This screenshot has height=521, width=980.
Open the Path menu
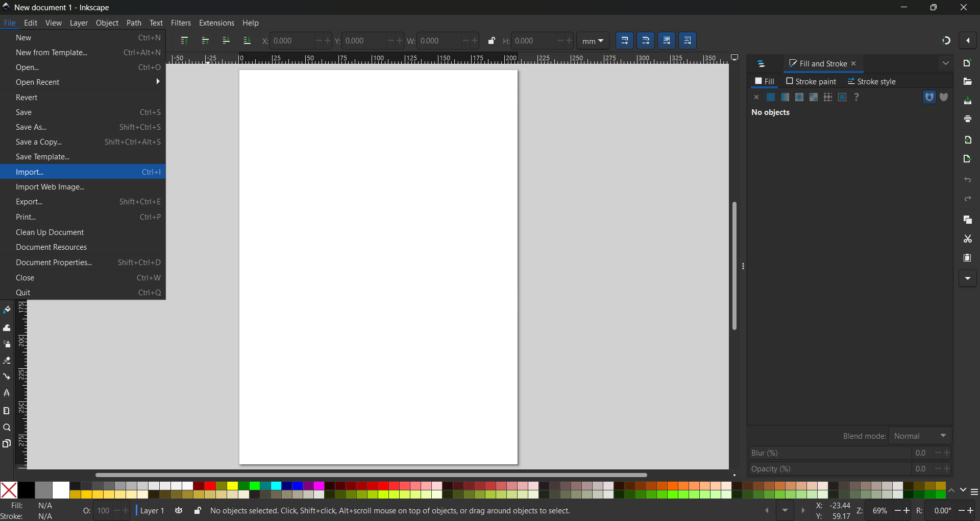click(x=134, y=23)
